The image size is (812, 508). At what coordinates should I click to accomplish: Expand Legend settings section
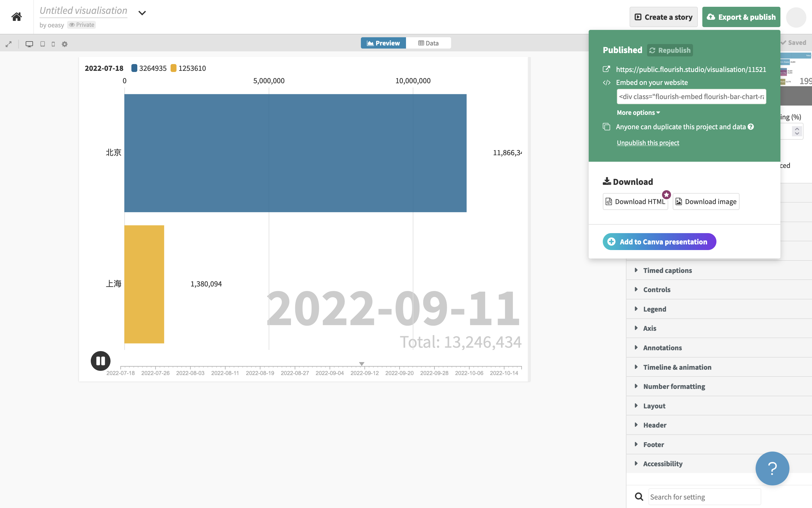pyautogui.click(x=719, y=309)
